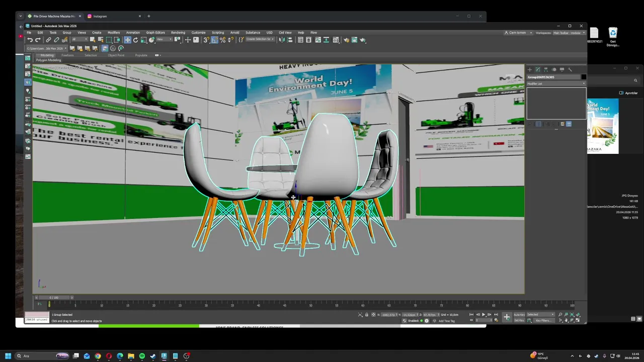Open the Motion tab in Command Panel
644x362 pixels.
[x=553, y=69]
